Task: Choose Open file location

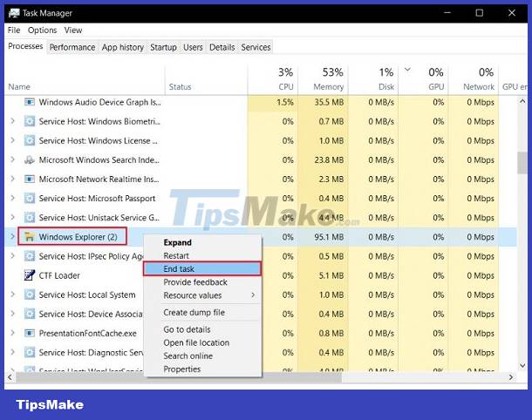Action: 202,342
